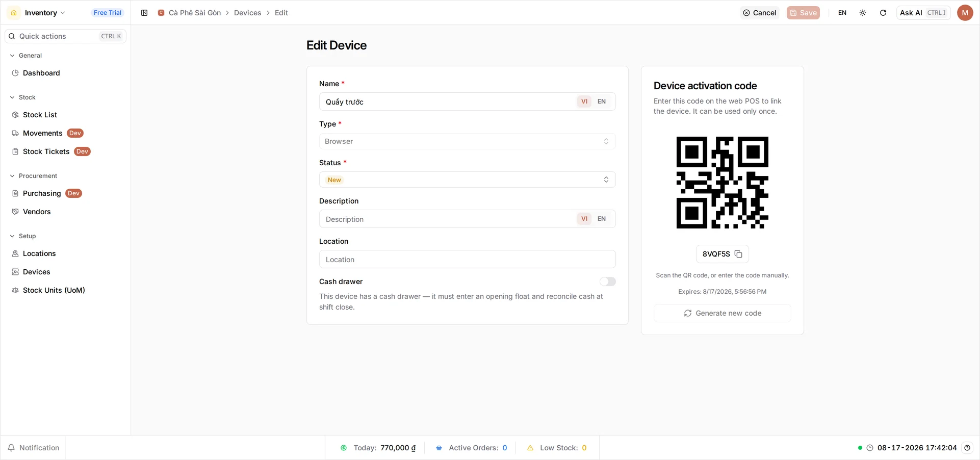Toggle the Cash drawer switch
The height and width of the screenshot is (460, 980).
(x=607, y=282)
